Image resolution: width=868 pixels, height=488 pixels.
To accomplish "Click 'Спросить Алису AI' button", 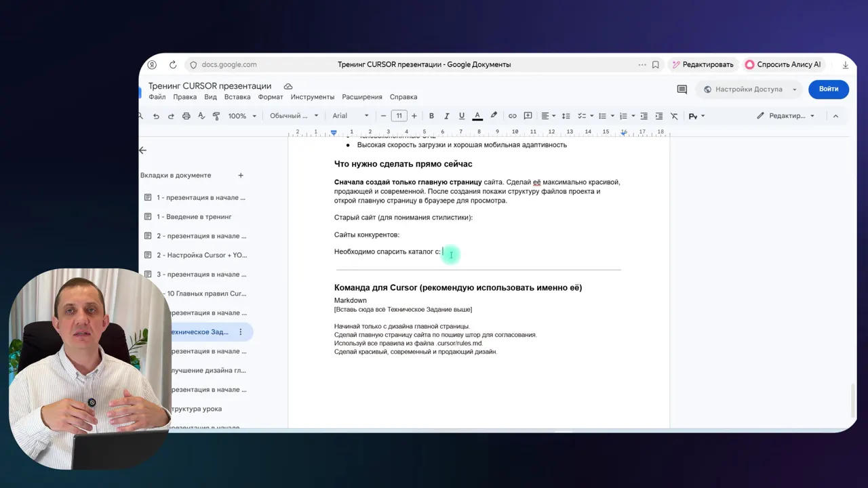I will pos(783,65).
